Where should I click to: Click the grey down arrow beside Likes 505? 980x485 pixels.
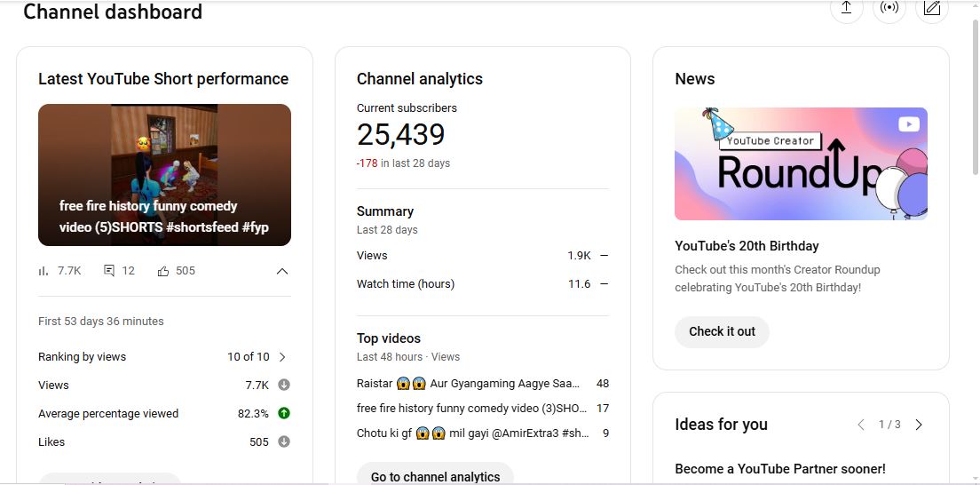(x=284, y=441)
